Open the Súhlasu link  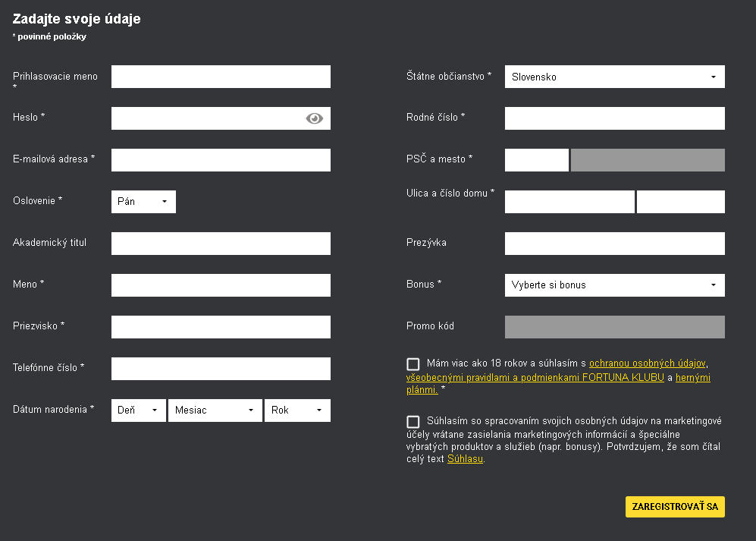(x=466, y=459)
